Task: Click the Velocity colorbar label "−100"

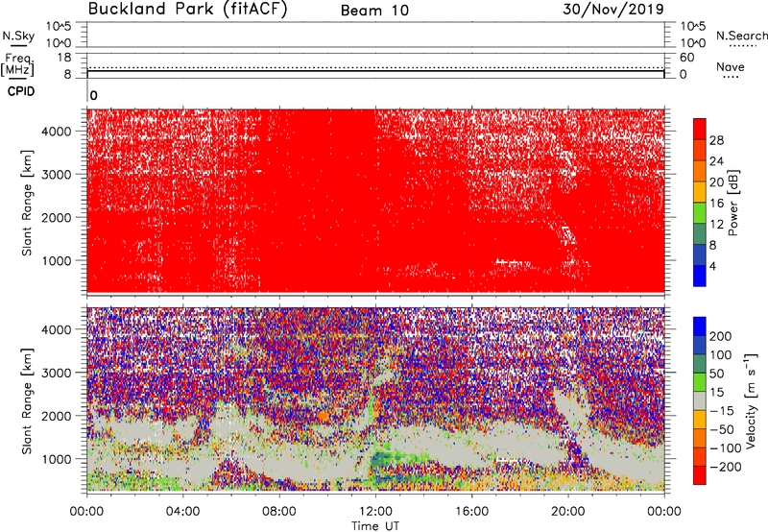Action: click(726, 448)
